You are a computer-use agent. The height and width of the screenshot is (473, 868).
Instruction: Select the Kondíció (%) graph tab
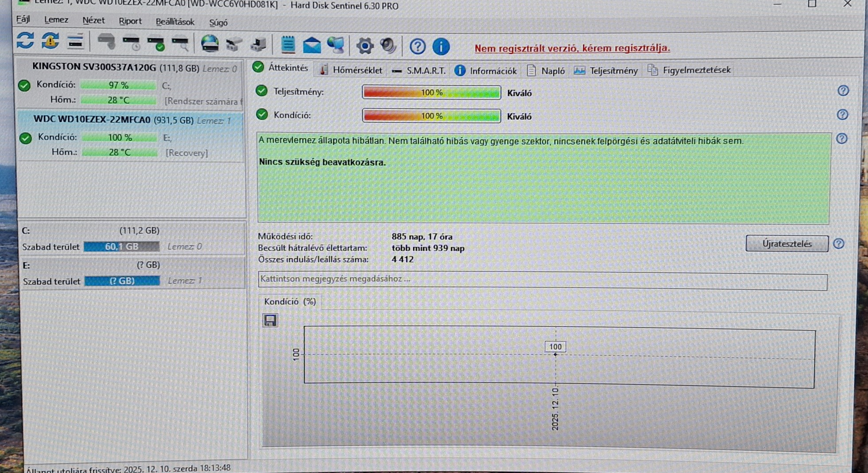click(x=290, y=302)
